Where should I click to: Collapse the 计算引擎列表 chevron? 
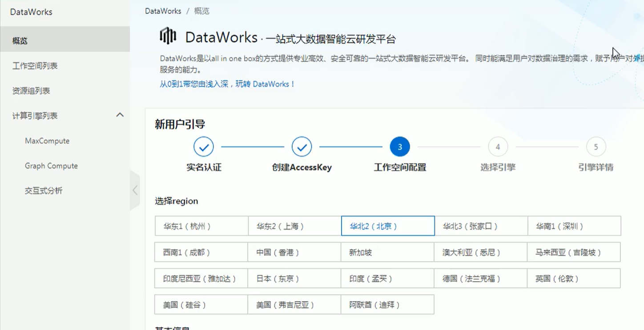tap(120, 115)
